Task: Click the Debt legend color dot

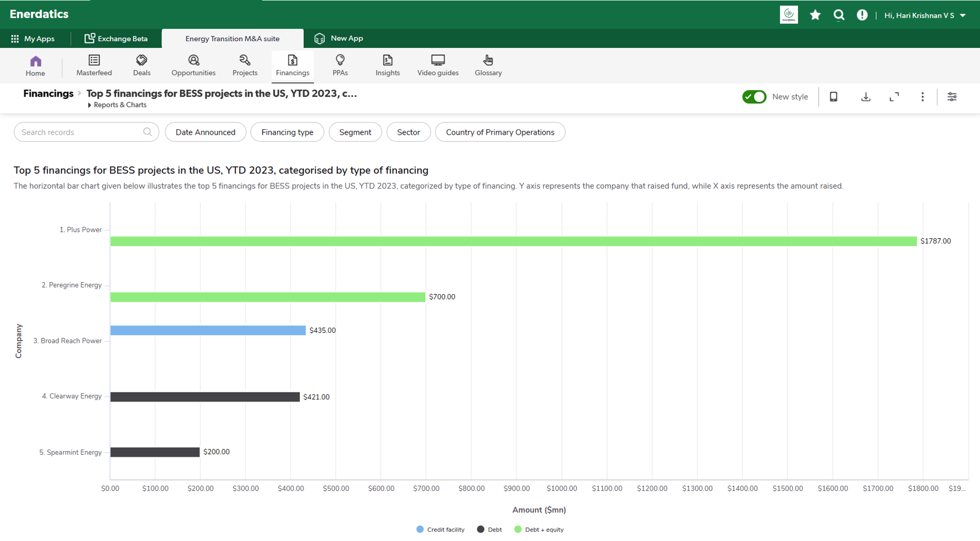Action: pos(481,529)
